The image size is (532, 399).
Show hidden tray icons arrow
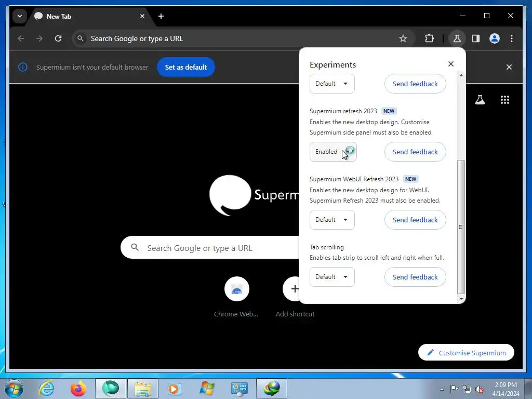442,389
